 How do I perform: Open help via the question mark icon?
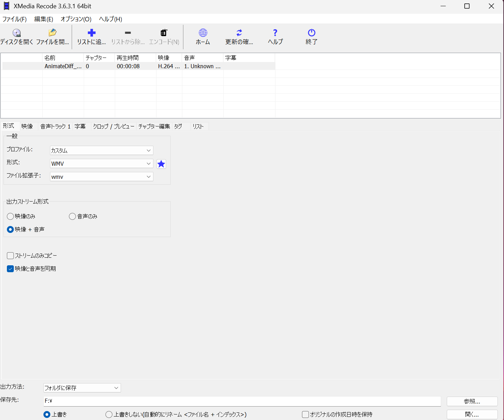[275, 33]
